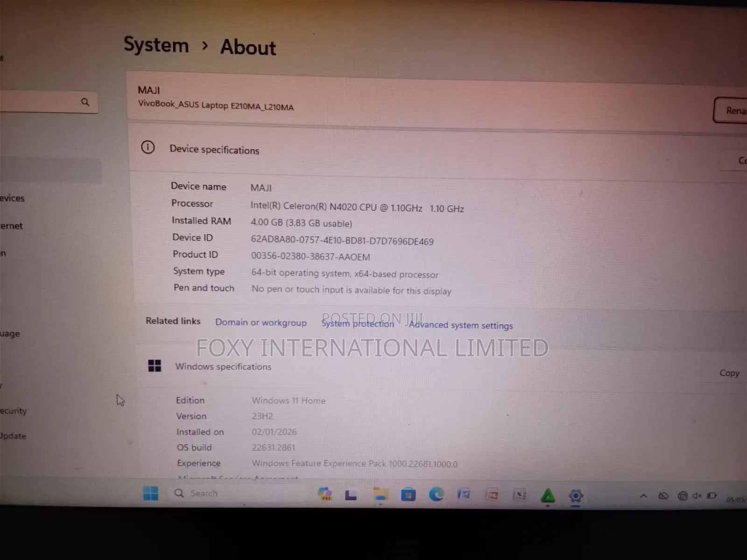Image resolution: width=747 pixels, height=560 pixels.
Task: Click the taskbar clock
Action: [735, 500]
